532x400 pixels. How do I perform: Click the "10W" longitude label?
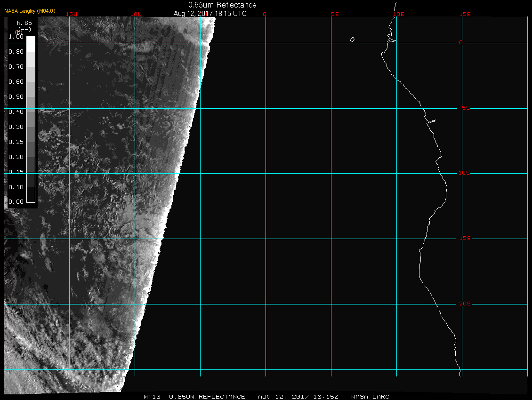tap(136, 14)
